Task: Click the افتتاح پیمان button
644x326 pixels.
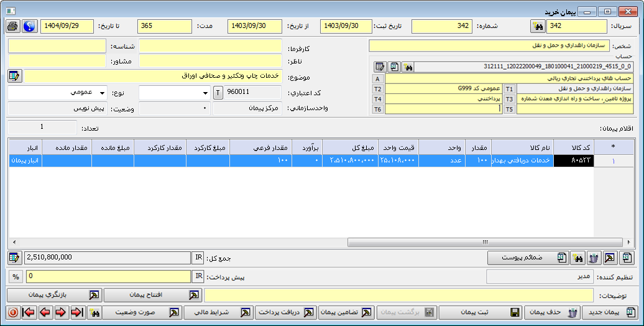Action: coord(153,295)
